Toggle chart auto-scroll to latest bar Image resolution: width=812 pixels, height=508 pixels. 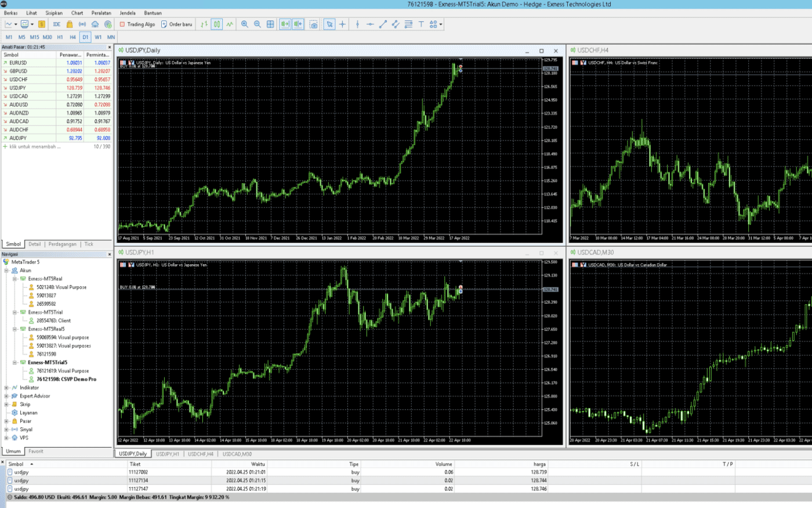click(285, 24)
